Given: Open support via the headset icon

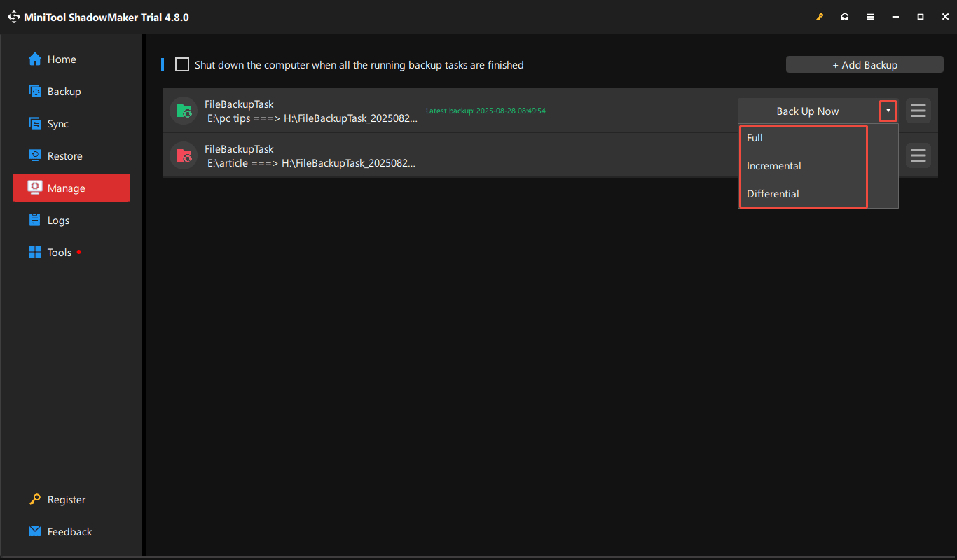Looking at the screenshot, I should (845, 17).
